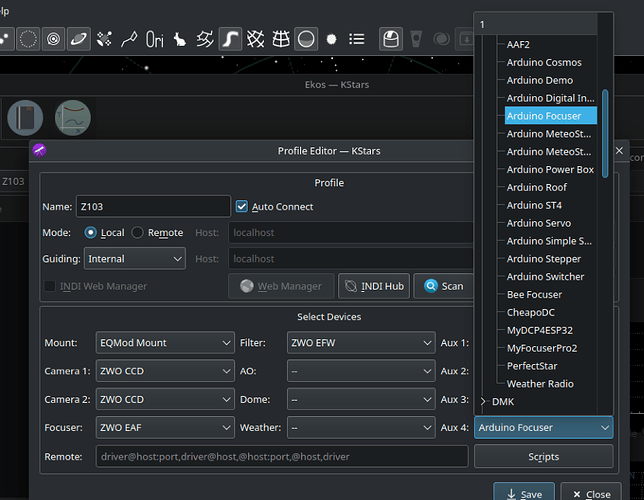Select Remote mode radio button
644x500 pixels.
[137, 233]
